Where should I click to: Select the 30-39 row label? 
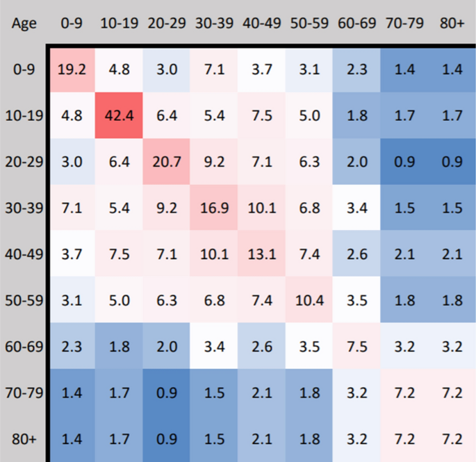tap(24, 208)
